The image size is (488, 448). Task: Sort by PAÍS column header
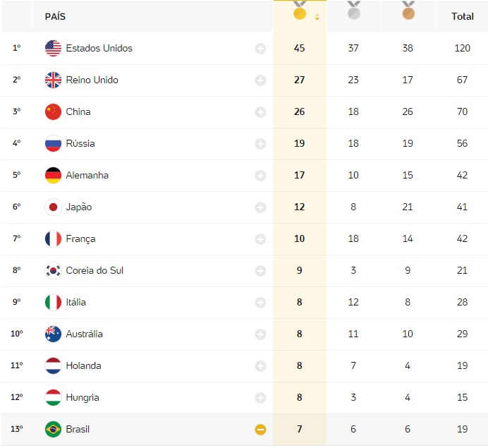tap(55, 16)
